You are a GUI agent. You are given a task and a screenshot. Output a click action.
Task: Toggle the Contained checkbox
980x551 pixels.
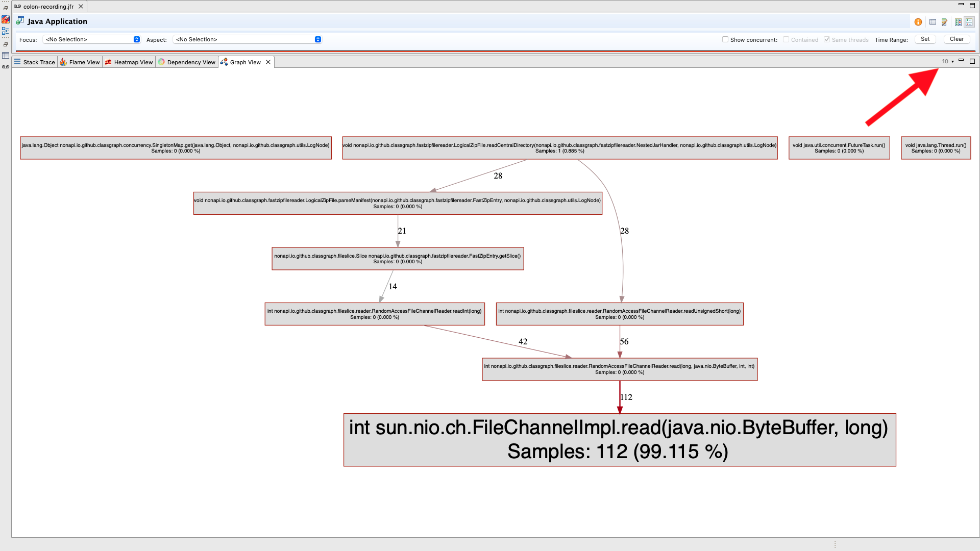[x=786, y=39]
